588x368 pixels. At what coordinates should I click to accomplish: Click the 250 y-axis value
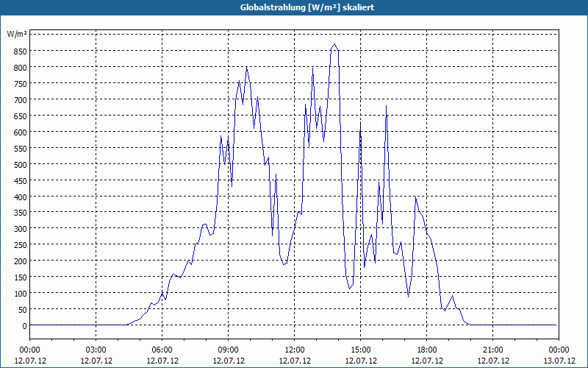pos(21,245)
